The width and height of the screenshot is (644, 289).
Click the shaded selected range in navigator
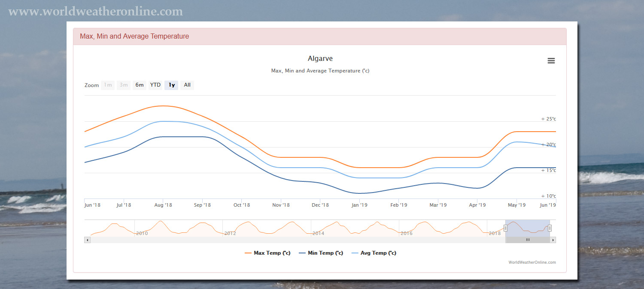[527, 227]
